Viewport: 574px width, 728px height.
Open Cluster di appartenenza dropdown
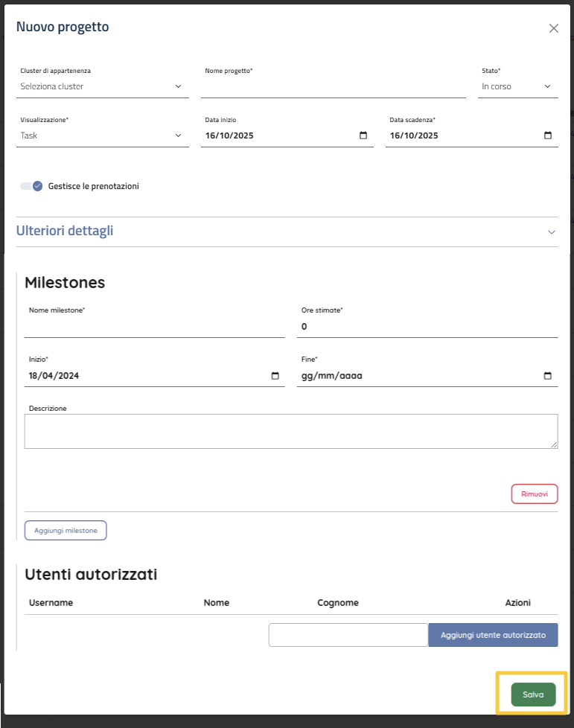click(101, 86)
